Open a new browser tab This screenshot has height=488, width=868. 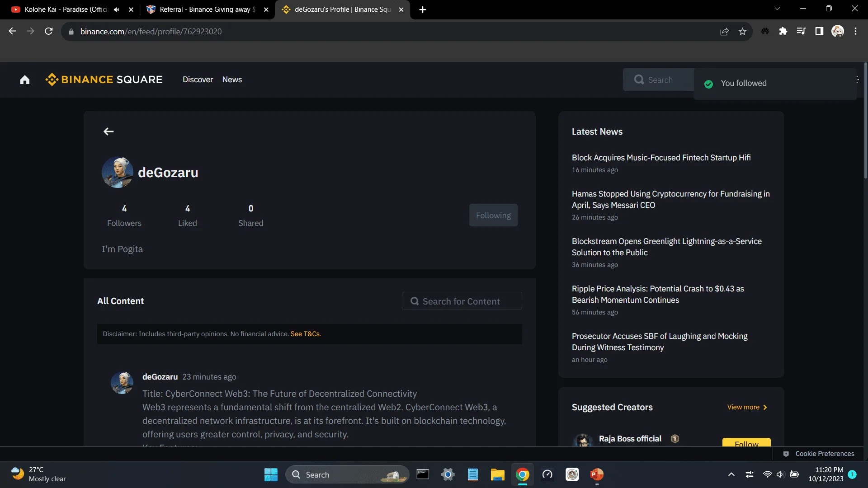click(423, 9)
